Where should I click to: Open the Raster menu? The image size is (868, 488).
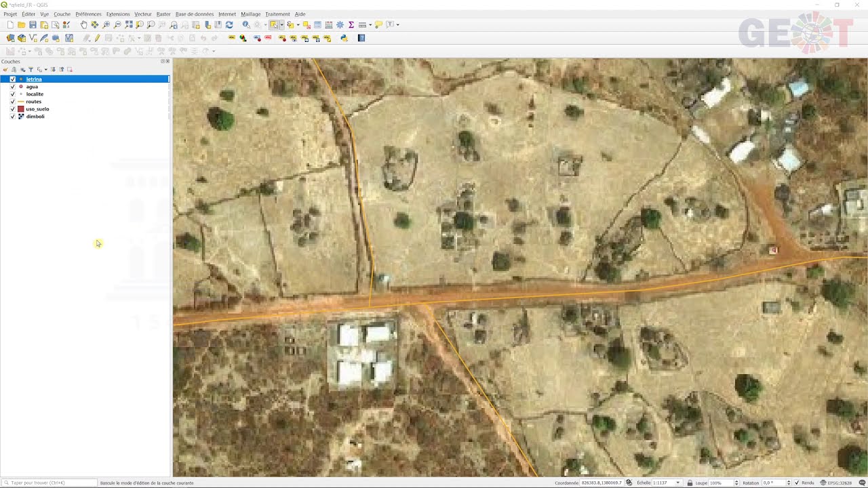[x=163, y=14]
